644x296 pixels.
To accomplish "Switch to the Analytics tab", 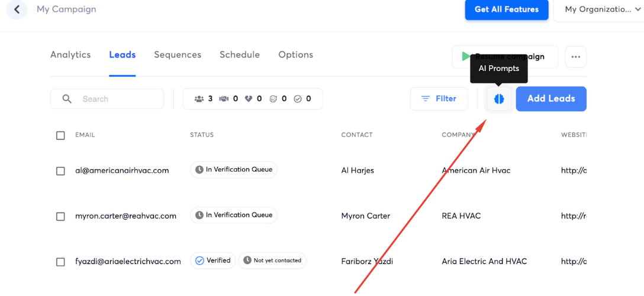I will click(70, 54).
